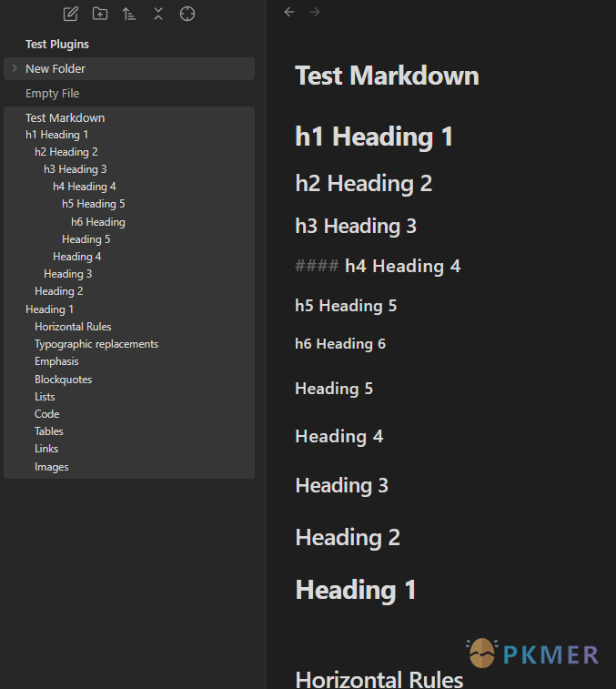Screen dimensions: 616x689
Task: Open the New Folder item
Action: (x=129, y=68)
